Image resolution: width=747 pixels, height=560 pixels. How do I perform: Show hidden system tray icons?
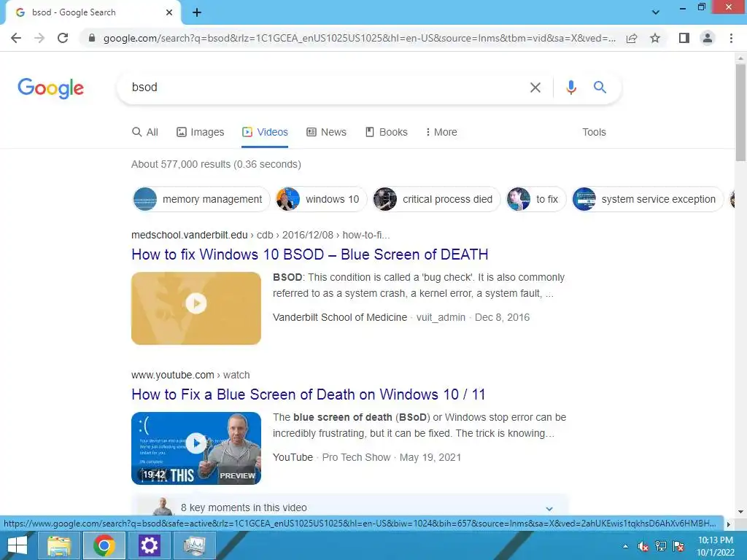click(x=625, y=546)
